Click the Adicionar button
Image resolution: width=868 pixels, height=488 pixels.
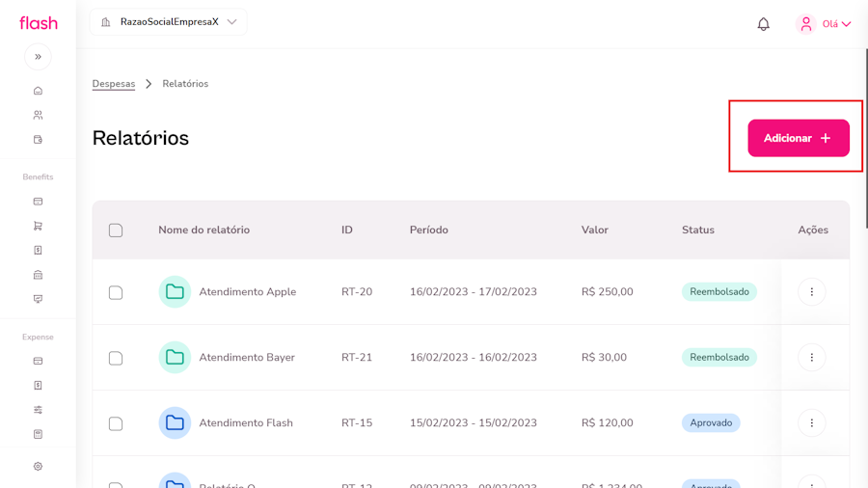(798, 138)
